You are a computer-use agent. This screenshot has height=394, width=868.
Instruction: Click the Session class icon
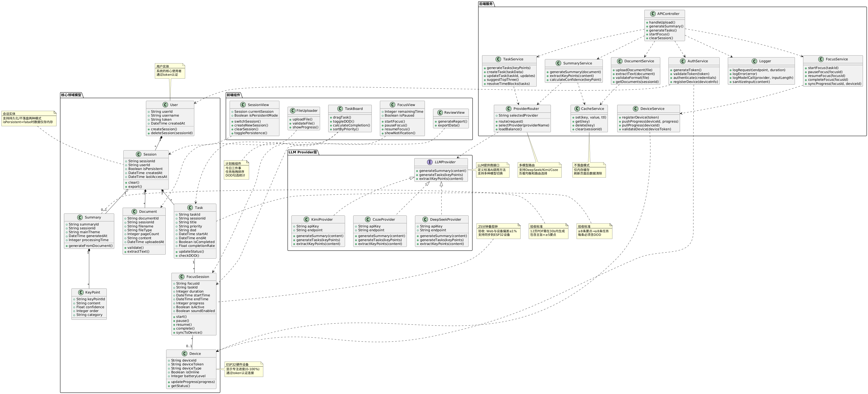(x=138, y=154)
